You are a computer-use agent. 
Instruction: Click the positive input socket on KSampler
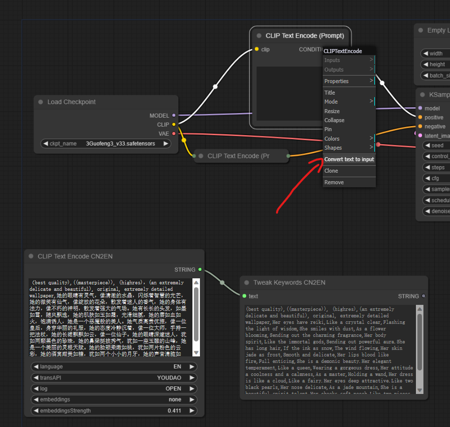(420, 117)
